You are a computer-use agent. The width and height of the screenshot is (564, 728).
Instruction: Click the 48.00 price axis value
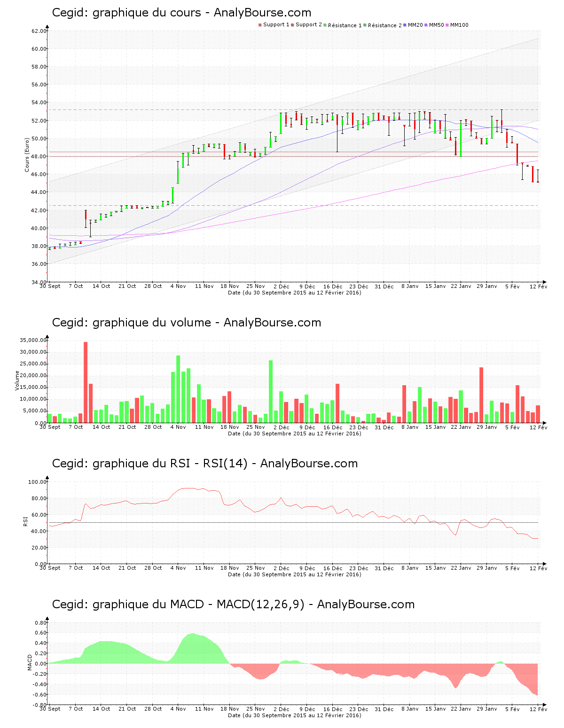pyautogui.click(x=39, y=156)
